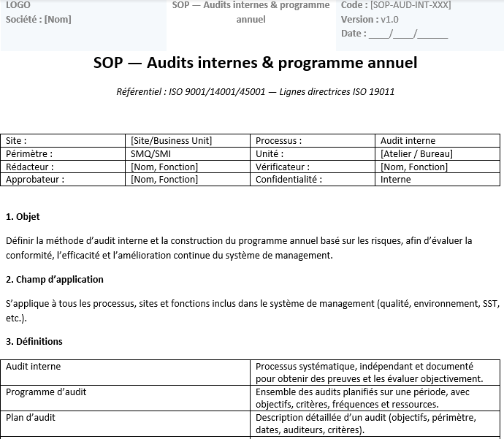Screen dimensions: 504x439
Task: Click the '1. Objet' section heading
Action: [x=23, y=217]
